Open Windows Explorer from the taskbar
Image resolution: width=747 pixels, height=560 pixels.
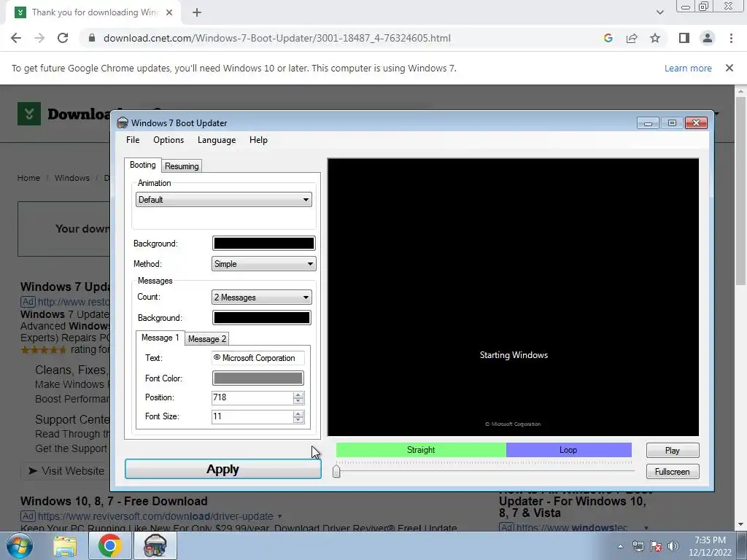[x=65, y=545]
